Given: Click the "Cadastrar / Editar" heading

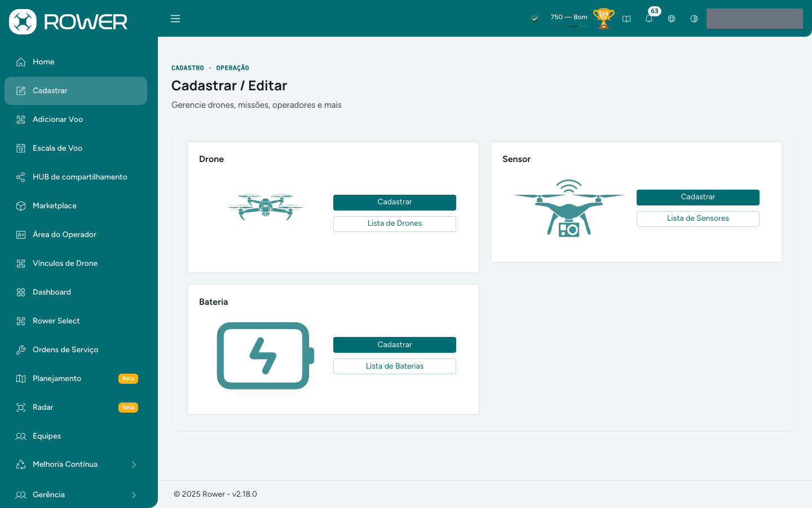Looking at the screenshot, I should point(229,86).
